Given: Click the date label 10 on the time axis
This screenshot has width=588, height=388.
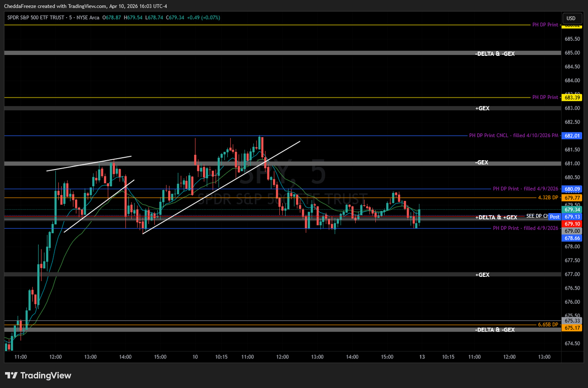Looking at the screenshot, I should (195, 357).
